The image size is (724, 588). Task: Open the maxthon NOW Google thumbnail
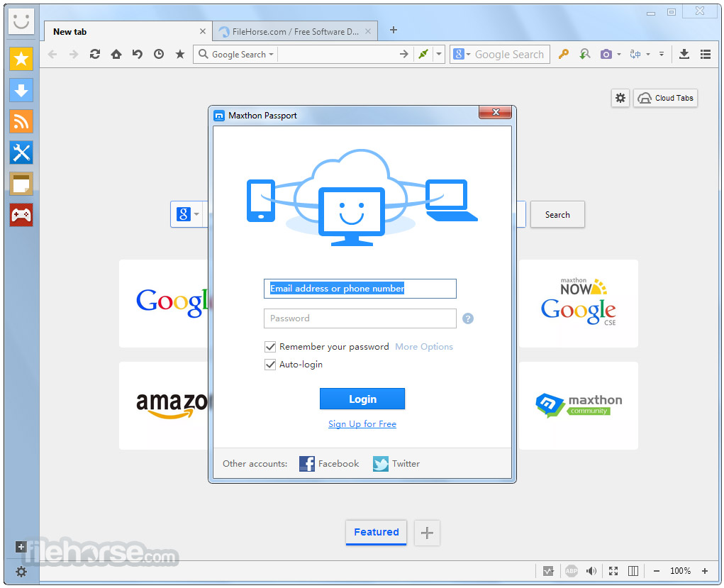click(579, 304)
